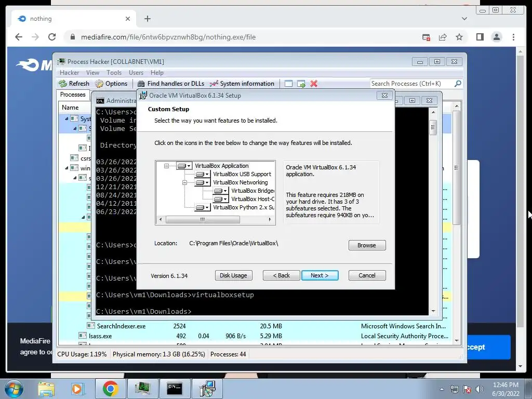Open Chrome profile avatar icon
The image size is (532, 399).
click(x=497, y=37)
